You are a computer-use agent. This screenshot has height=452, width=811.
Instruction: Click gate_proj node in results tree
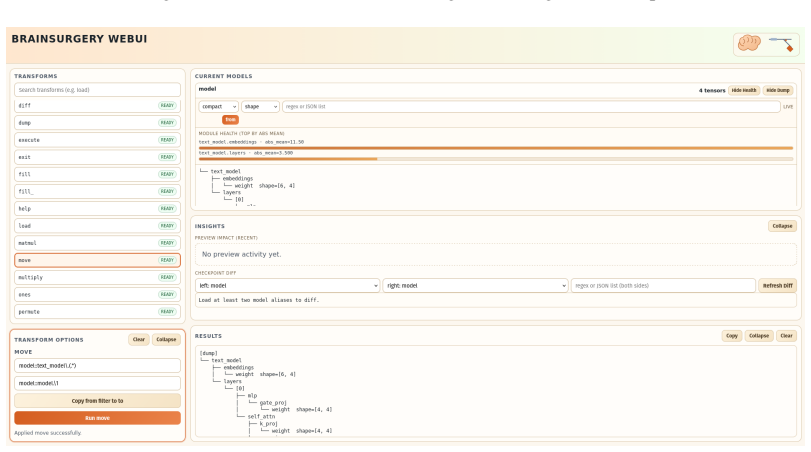[273, 402]
